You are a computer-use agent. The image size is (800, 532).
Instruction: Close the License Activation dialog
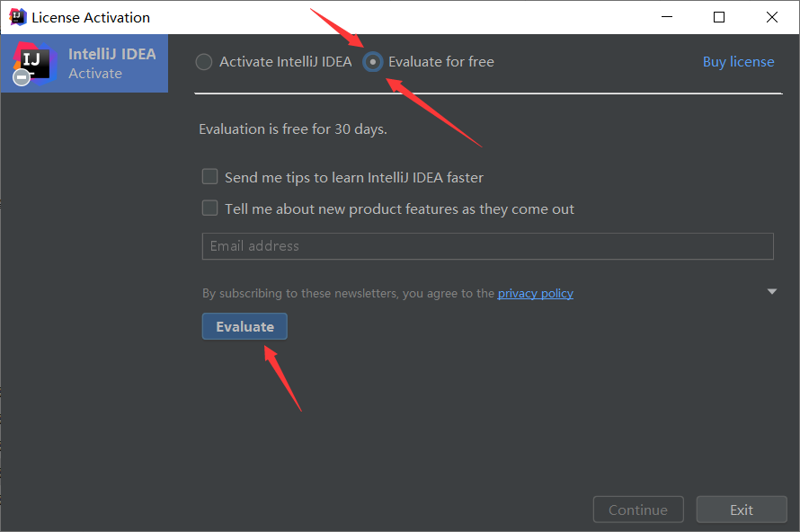772,17
